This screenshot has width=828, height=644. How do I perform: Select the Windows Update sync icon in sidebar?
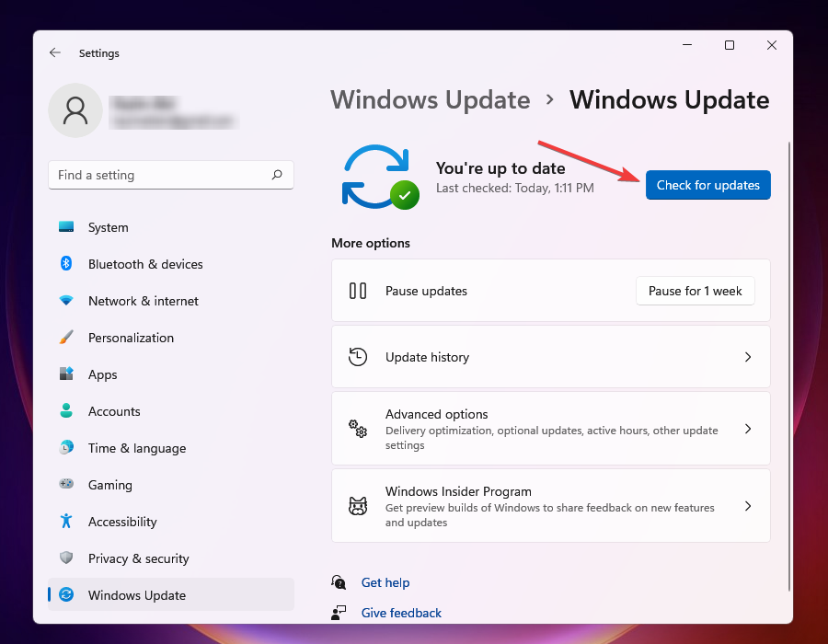[66, 594]
